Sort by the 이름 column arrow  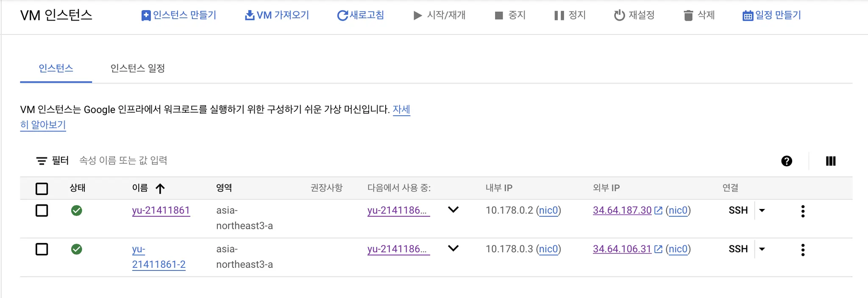[x=160, y=189]
